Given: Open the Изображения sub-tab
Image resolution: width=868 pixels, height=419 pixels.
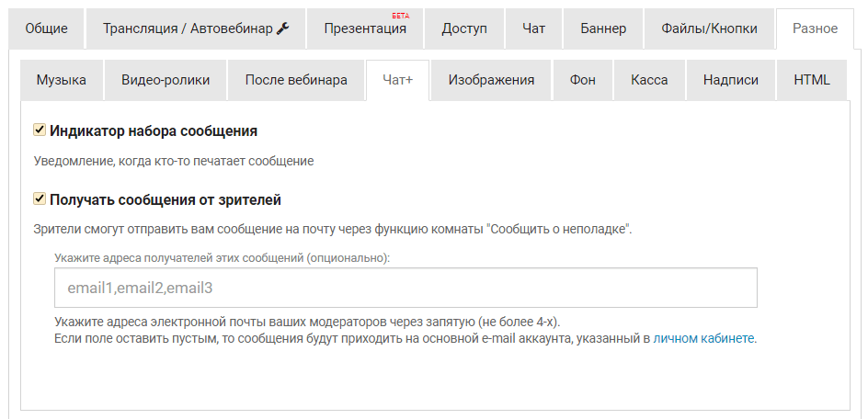Looking at the screenshot, I should click(x=491, y=80).
